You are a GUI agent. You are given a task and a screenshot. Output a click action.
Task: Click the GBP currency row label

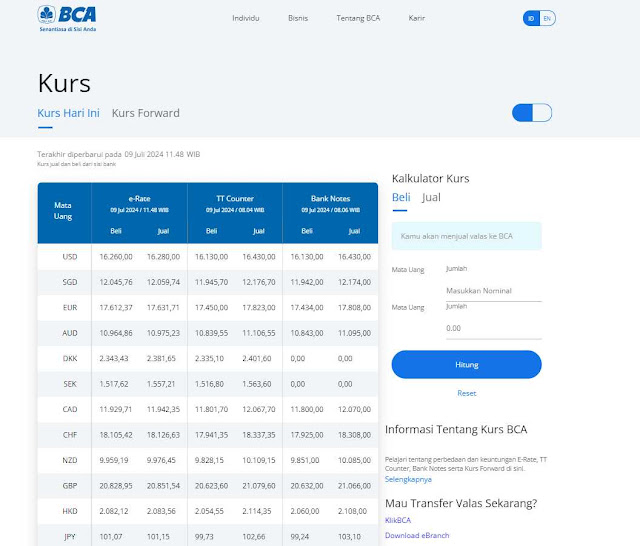tap(70, 486)
